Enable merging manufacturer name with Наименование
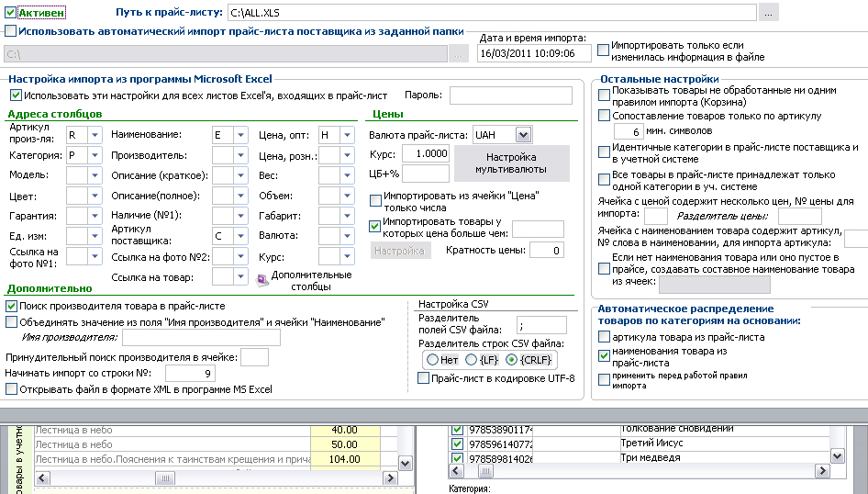The image size is (868, 494). coord(11,321)
